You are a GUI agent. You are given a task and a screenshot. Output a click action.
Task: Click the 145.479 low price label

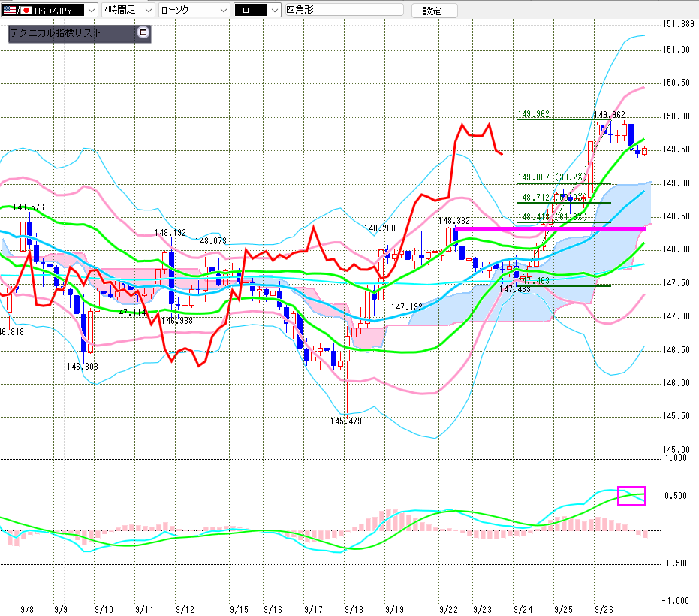345,421
